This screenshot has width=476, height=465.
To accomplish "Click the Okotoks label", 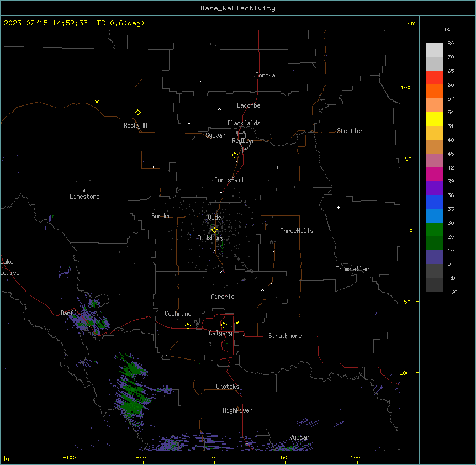I will click(x=228, y=387).
